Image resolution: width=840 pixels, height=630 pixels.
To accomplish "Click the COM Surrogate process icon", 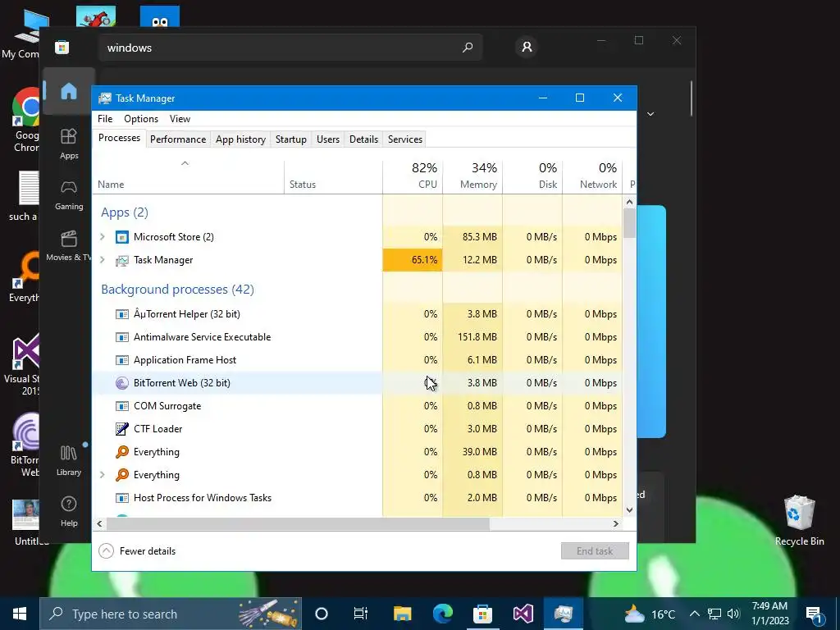I will click(x=122, y=406).
